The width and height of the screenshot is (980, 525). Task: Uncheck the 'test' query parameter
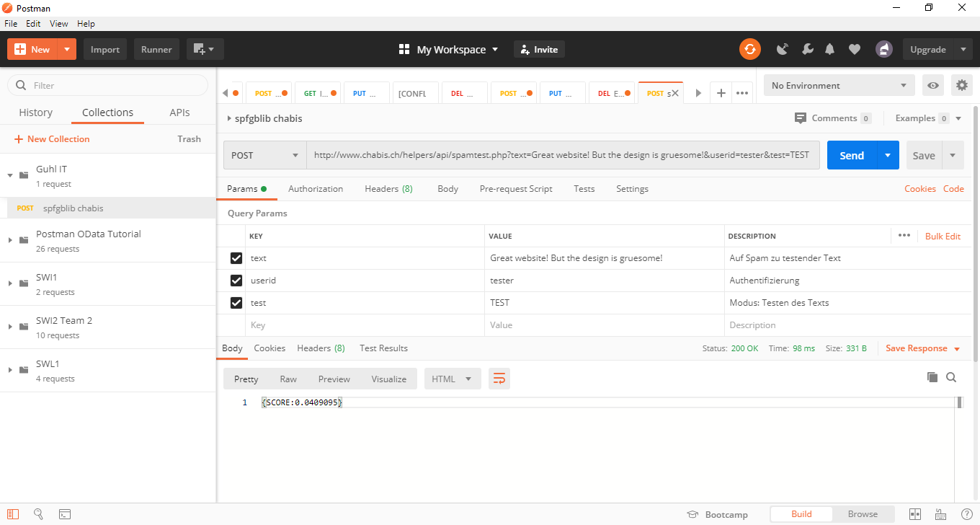click(x=236, y=303)
